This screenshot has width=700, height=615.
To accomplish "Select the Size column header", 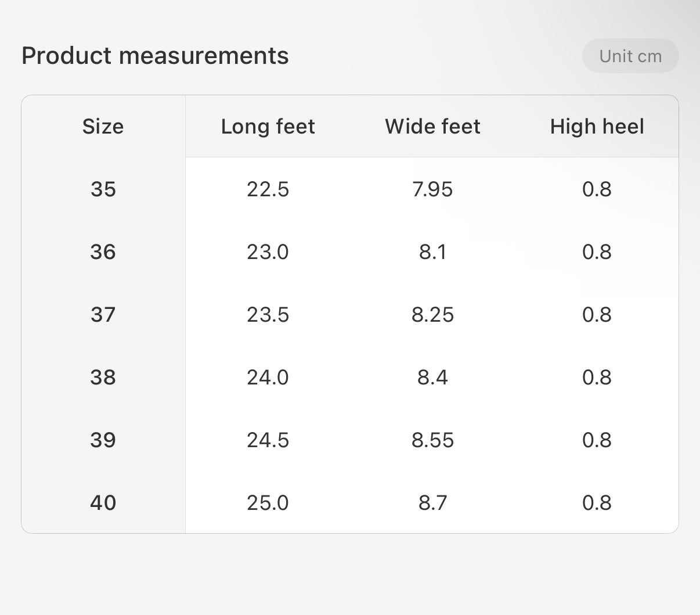I will tap(103, 127).
